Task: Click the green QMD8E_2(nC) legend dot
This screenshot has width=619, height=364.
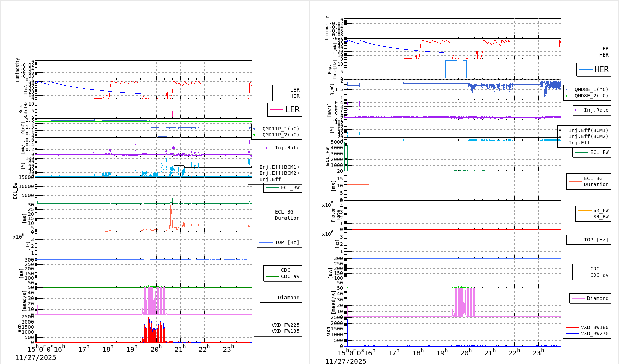Action: click(x=566, y=96)
